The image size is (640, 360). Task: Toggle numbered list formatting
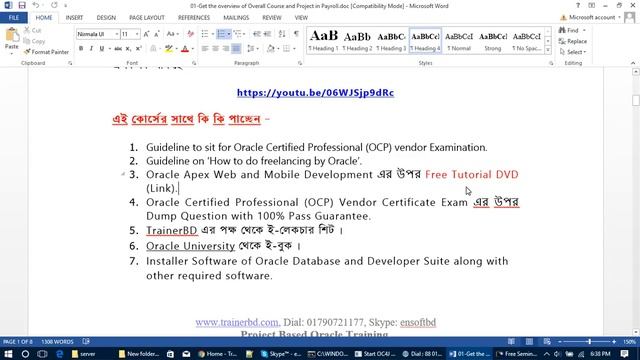pyautogui.click(x=221, y=34)
